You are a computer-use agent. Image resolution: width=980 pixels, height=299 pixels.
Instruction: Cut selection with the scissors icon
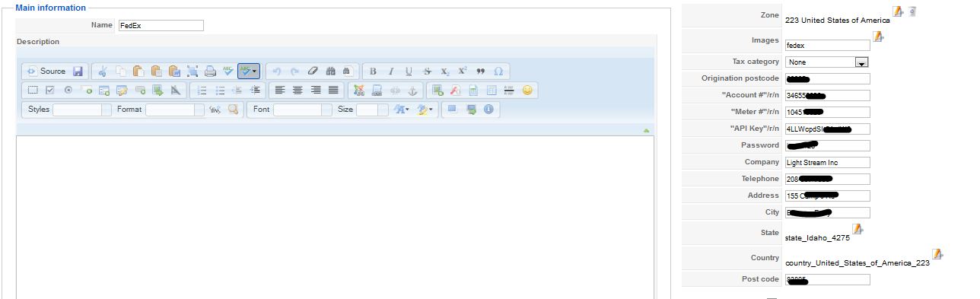[x=103, y=72]
